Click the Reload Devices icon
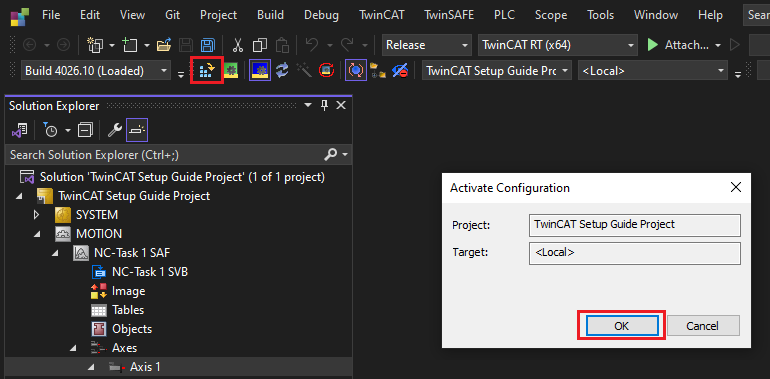Viewport: 770px width, 379px height. pyautogui.click(x=282, y=71)
